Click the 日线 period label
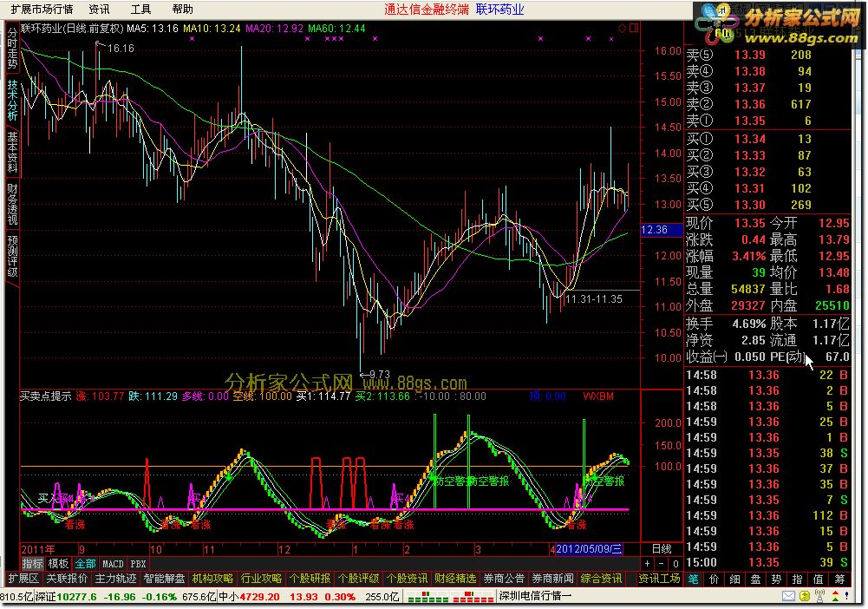The width and height of the screenshot is (868, 609). click(662, 548)
